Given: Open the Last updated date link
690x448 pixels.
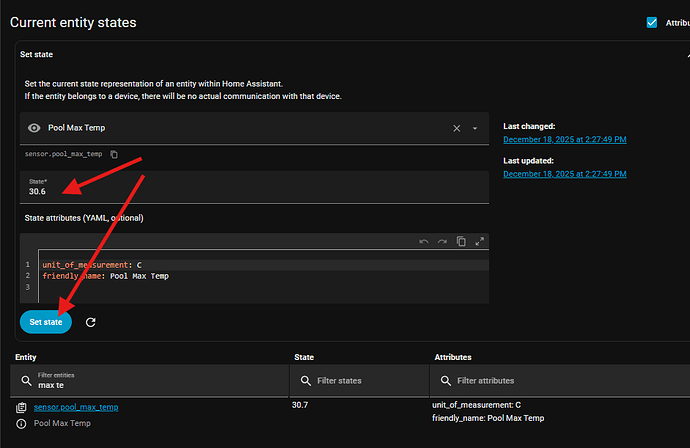Looking at the screenshot, I should (x=565, y=174).
